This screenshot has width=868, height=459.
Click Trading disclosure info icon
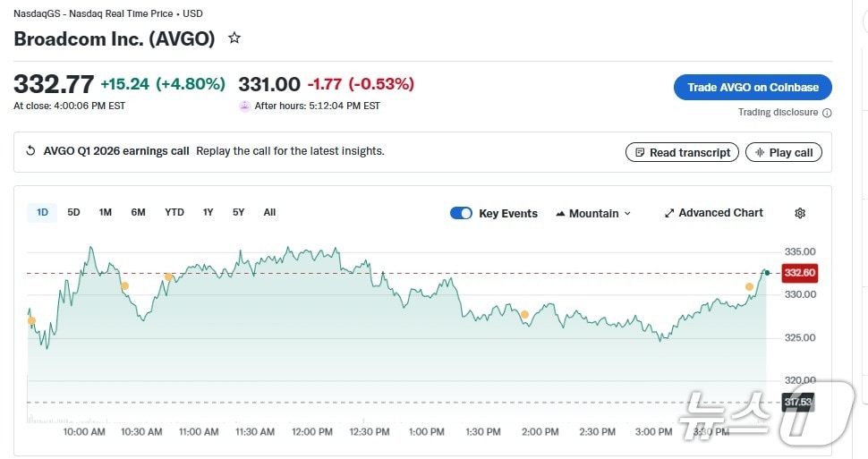coord(827,113)
